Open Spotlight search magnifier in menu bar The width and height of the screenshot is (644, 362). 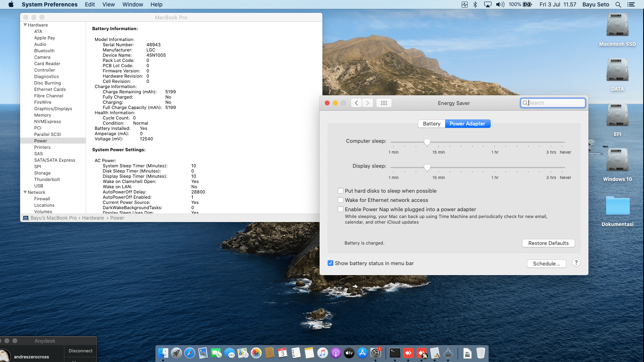pyautogui.click(x=618, y=4)
